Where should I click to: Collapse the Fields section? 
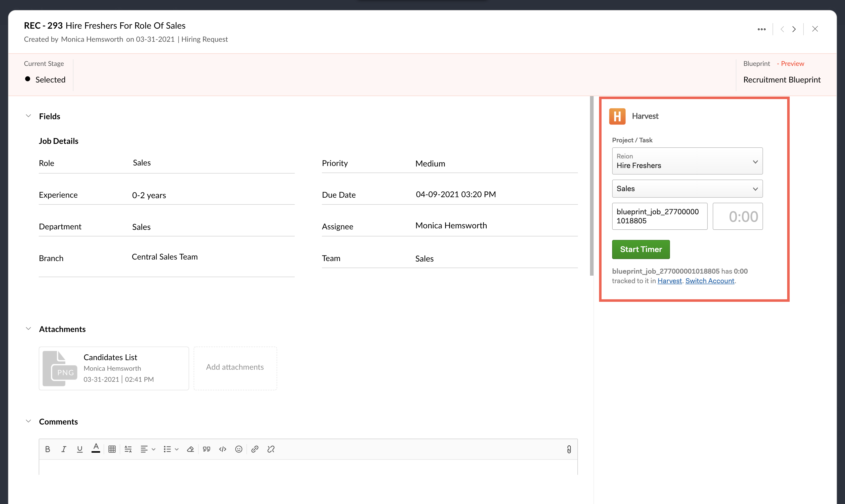click(28, 116)
